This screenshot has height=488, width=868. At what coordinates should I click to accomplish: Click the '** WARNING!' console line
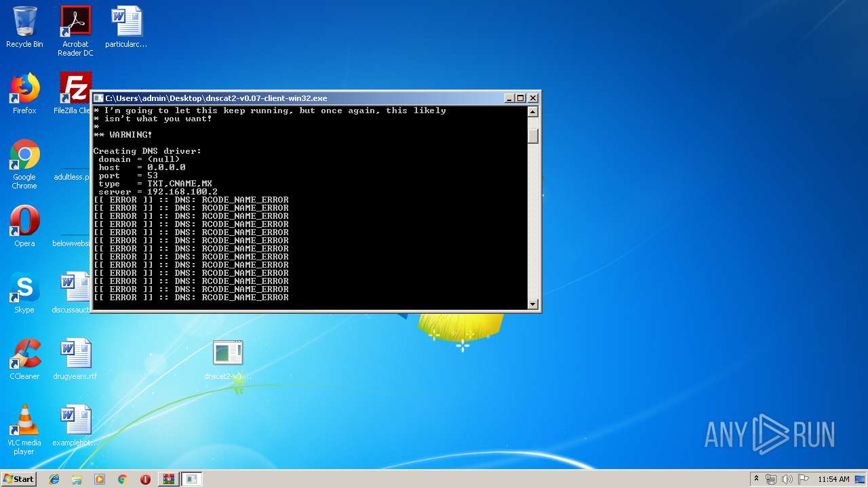click(x=123, y=135)
